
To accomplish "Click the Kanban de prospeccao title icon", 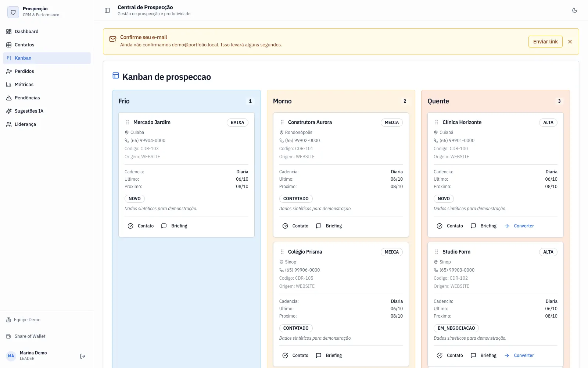I will (116, 75).
